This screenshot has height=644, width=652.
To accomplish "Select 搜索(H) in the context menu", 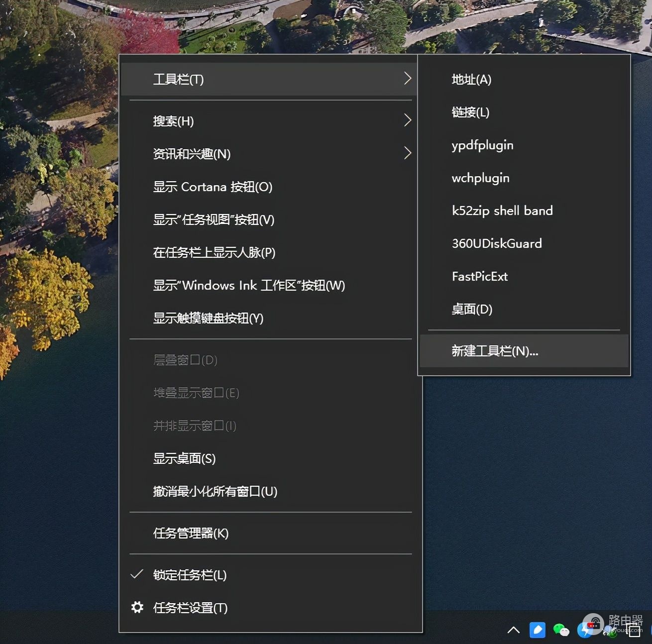I will 270,121.
